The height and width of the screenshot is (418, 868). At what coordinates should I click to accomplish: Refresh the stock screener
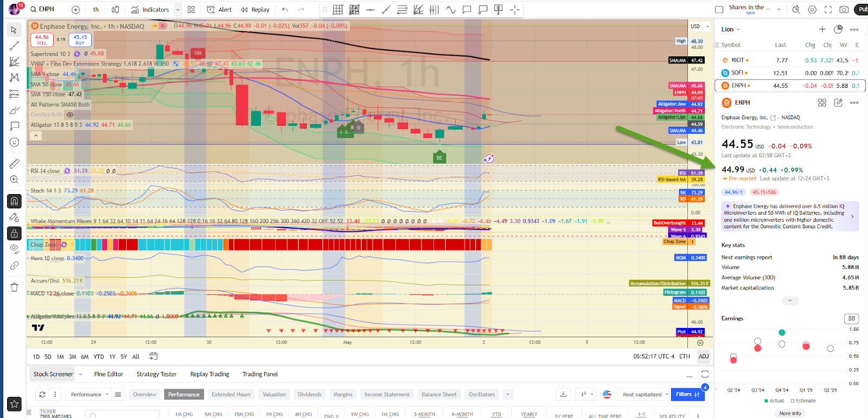(42, 394)
